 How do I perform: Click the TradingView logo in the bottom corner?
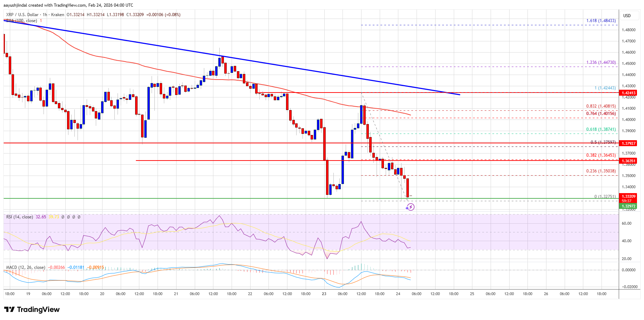click(31, 309)
